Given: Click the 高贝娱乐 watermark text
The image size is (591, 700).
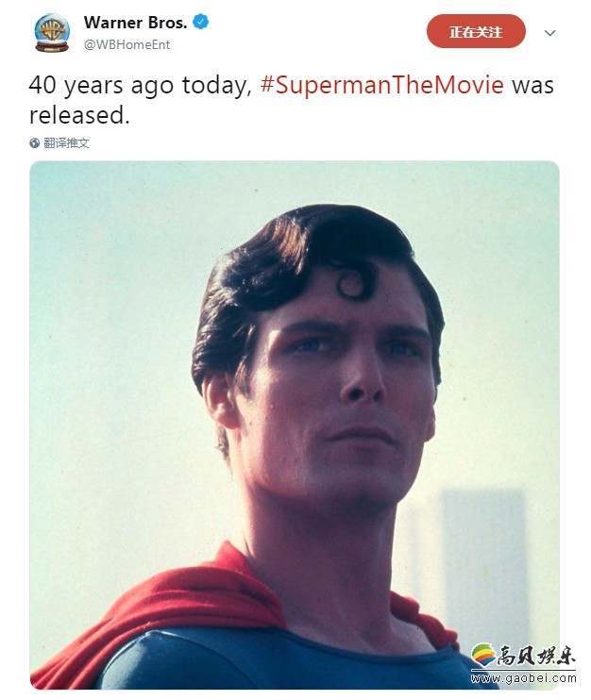Looking at the screenshot, I should [x=536, y=657].
